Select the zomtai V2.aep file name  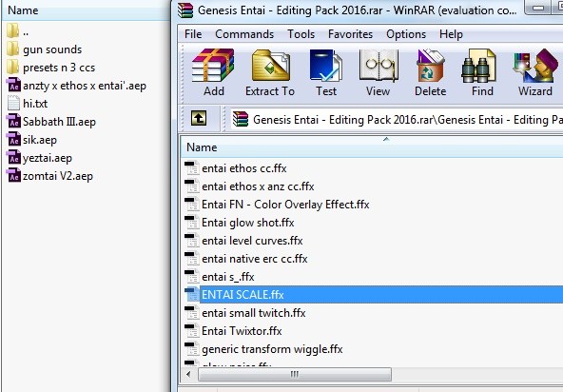point(58,176)
